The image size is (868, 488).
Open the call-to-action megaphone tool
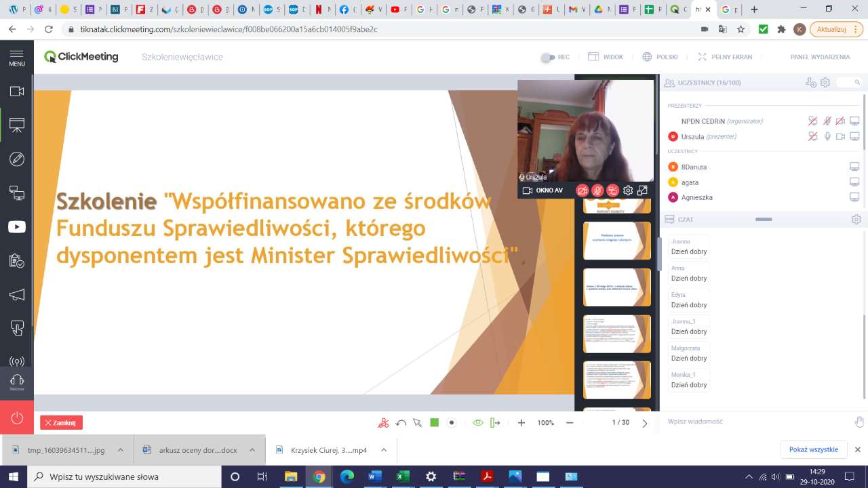pos(16,295)
